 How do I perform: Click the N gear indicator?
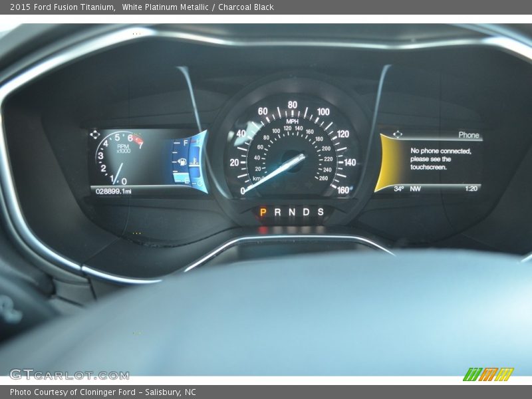[292, 212]
